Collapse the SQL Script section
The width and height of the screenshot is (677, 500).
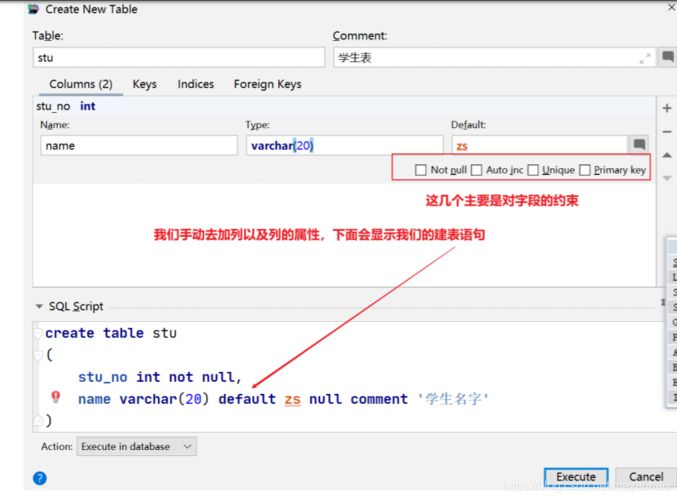pyautogui.click(x=39, y=306)
